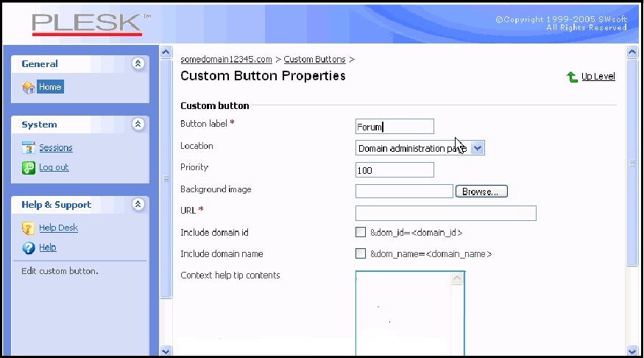Click the Context help tip contents label

(x=230, y=275)
